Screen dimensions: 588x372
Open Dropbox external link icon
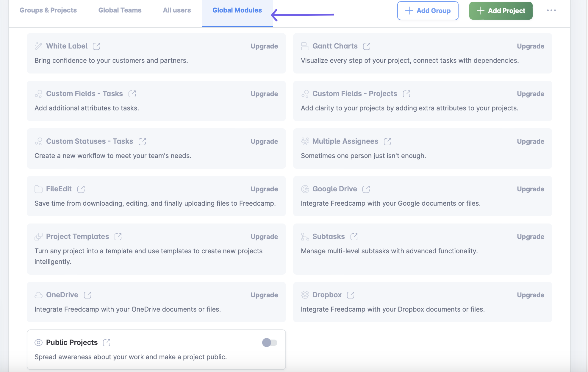click(351, 295)
